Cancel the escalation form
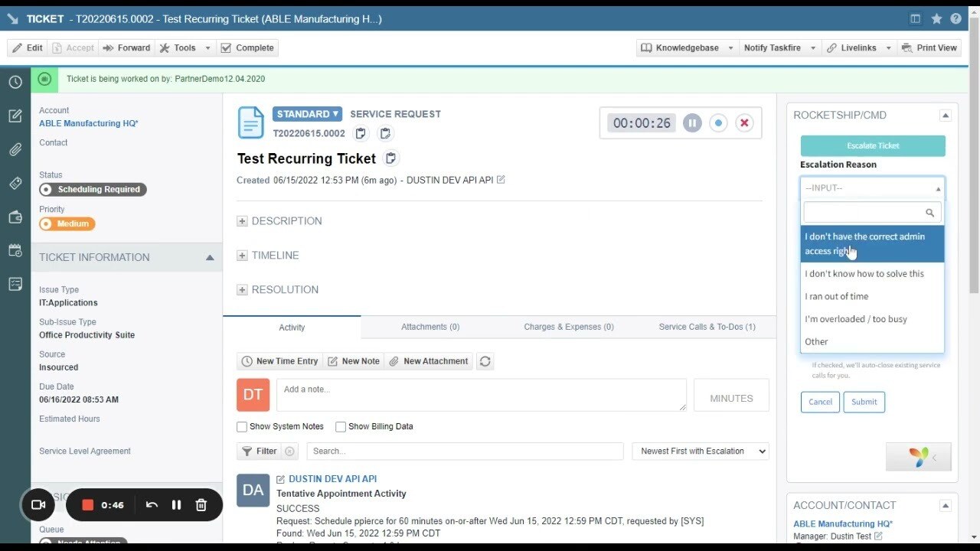 [x=820, y=403]
